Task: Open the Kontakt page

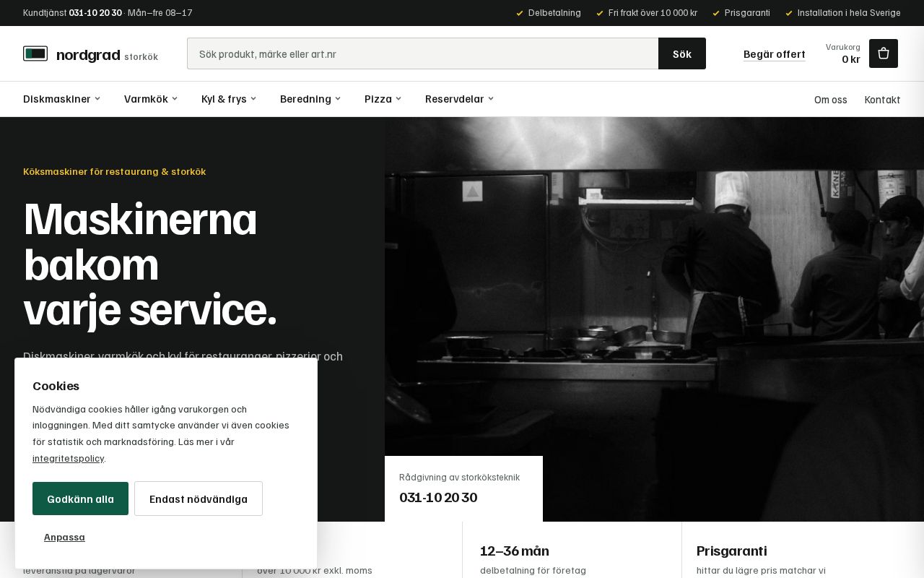Action: click(882, 100)
